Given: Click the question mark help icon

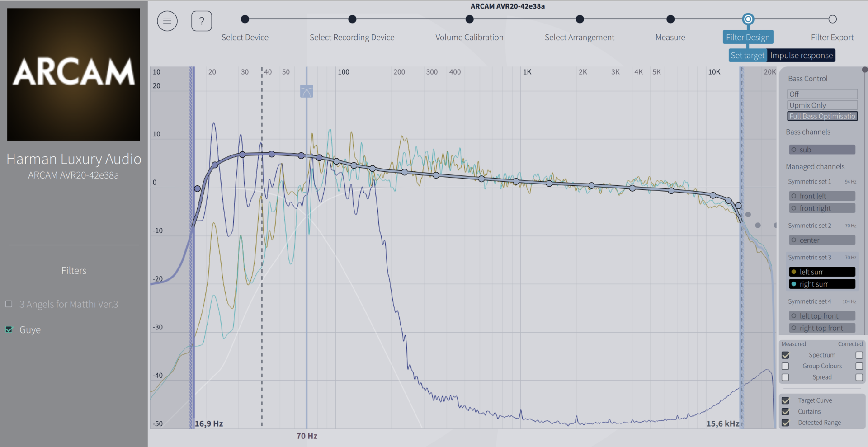Looking at the screenshot, I should pyautogui.click(x=202, y=21).
